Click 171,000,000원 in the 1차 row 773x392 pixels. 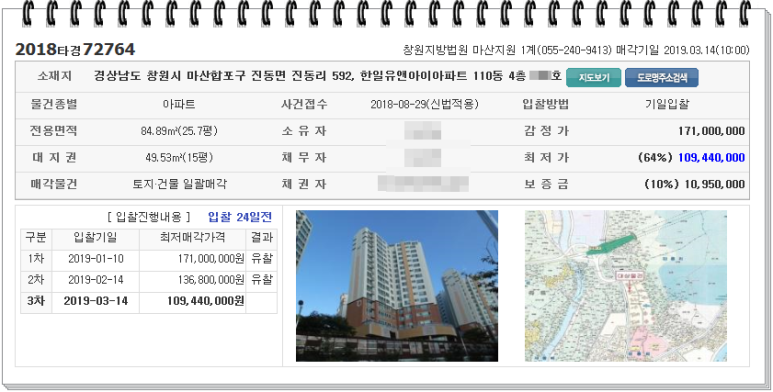[x=211, y=259]
